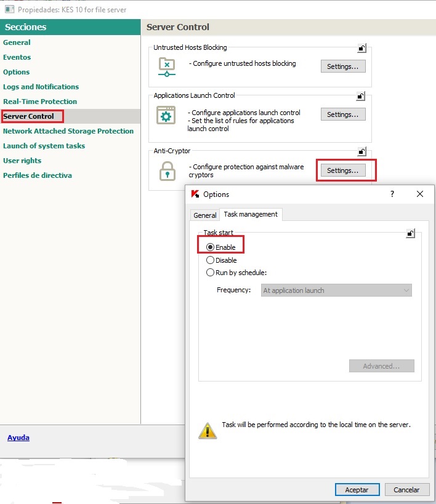Image resolution: width=436 pixels, height=504 pixels.
Task: Click the help question mark in Options
Action: [x=392, y=194]
